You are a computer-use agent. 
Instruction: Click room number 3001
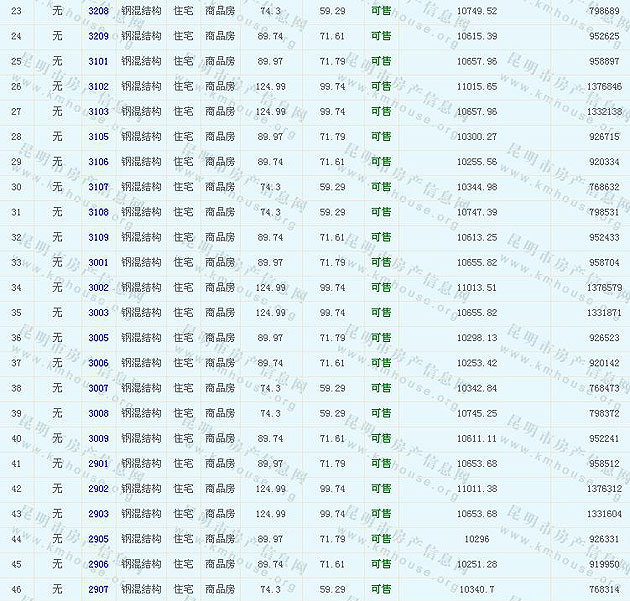point(98,262)
